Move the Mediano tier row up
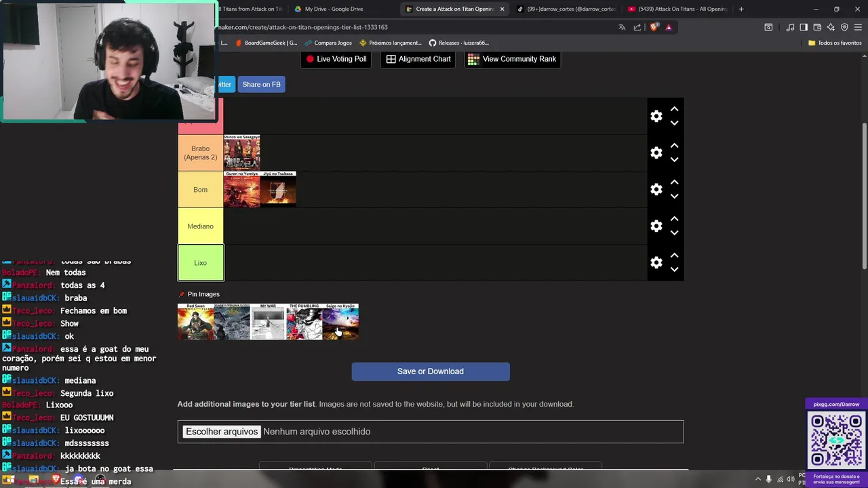Viewport: 868px width, 488px height. pyautogui.click(x=674, y=219)
